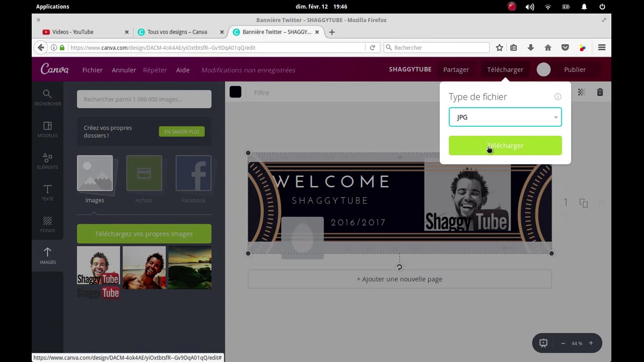
Task: Open the Aide menu
Action: pyautogui.click(x=183, y=70)
